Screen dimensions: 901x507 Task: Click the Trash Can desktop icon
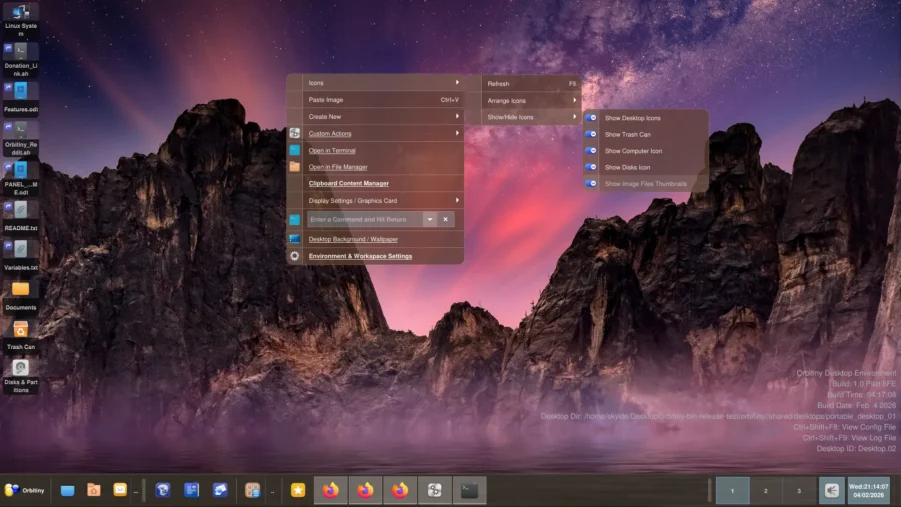[20, 330]
